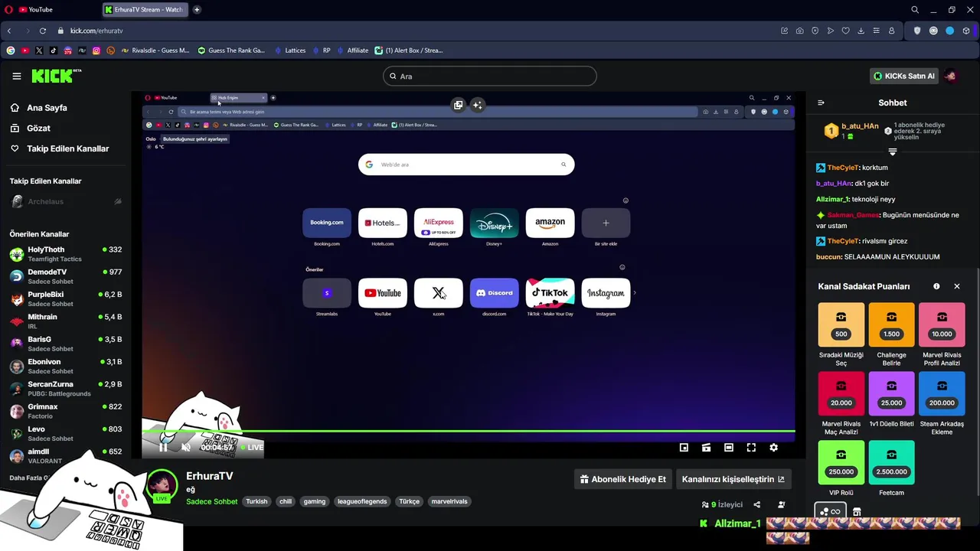Image resolution: width=980 pixels, height=551 pixels.
Task: Open the Rivalsdle bookmark
Action: click(x=155, y=51)
